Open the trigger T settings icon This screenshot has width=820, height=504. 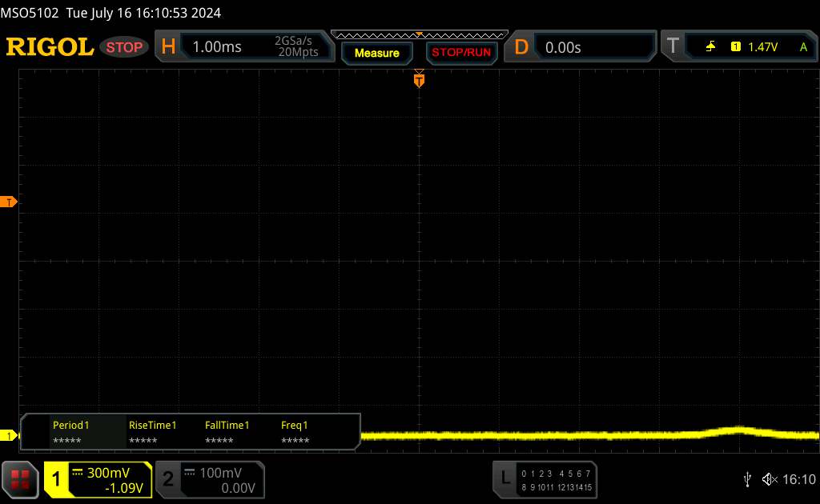pos(673,46)
